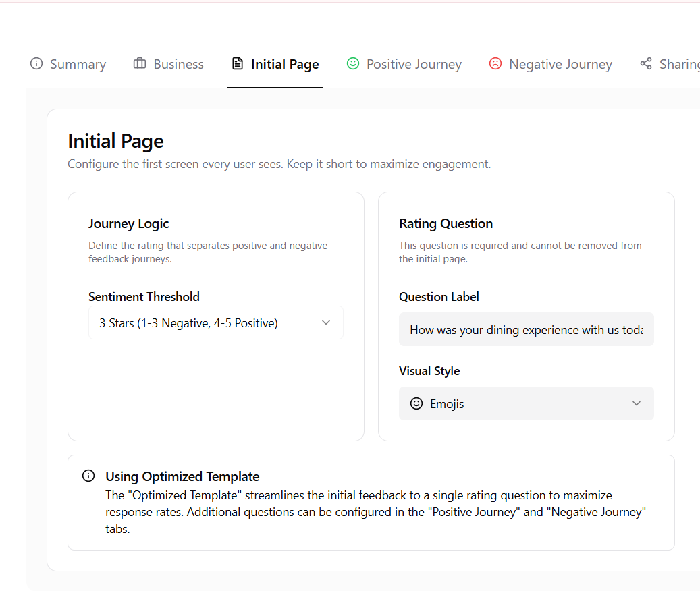This screenshot has height=591, width=700.
Task: Open the Visual Style dropdown
Action: (526, 403)
